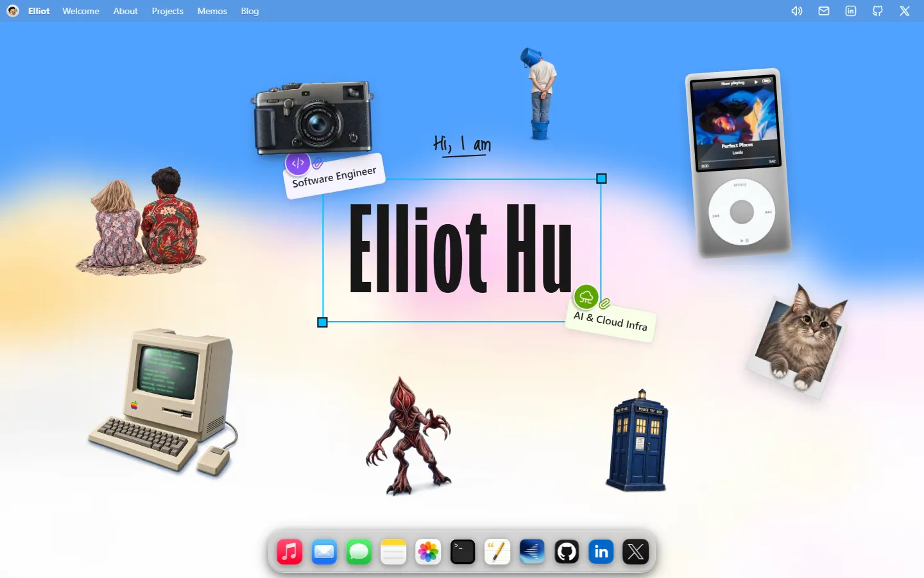
Task: Open the Mail app in the dock
Action: pos(324,552)
